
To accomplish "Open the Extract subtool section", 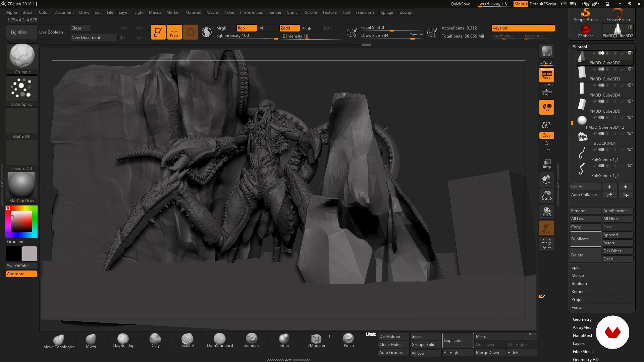I will click(x=578, y=308).
